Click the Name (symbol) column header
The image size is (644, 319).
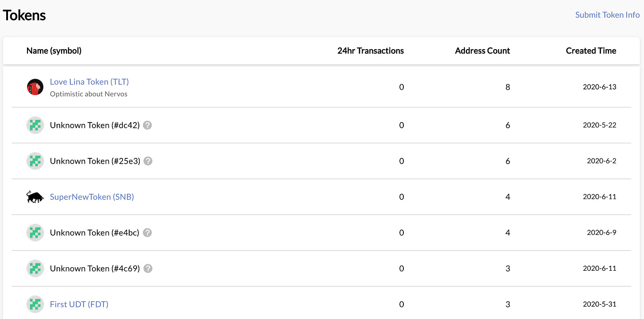tap(54, 51)
